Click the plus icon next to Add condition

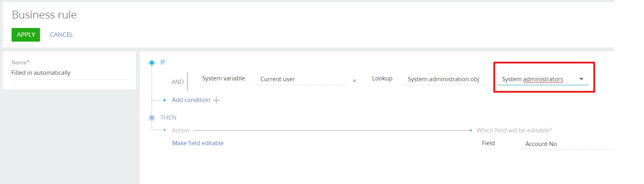click(x=216, y=100)
